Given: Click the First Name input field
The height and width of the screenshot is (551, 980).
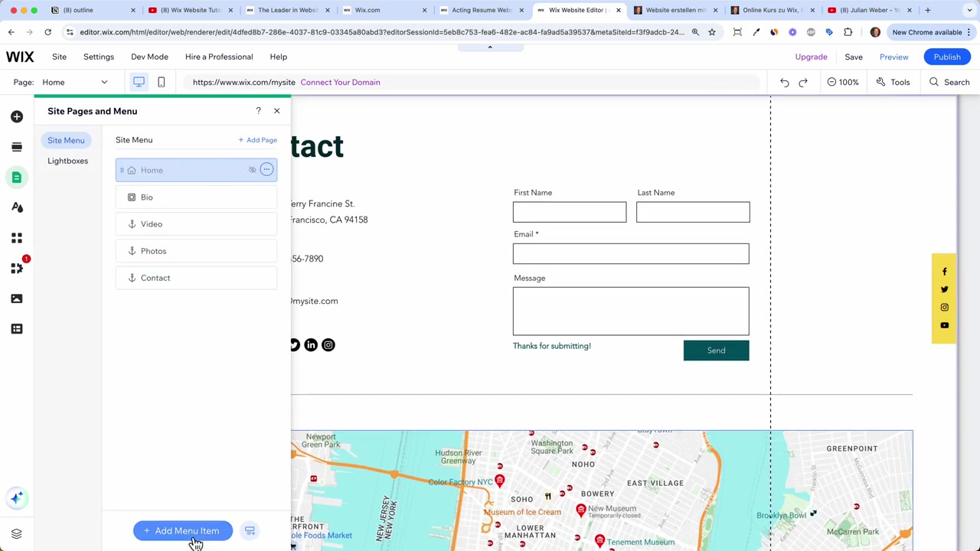Looking at the screenshot, I should click(570, 212).
